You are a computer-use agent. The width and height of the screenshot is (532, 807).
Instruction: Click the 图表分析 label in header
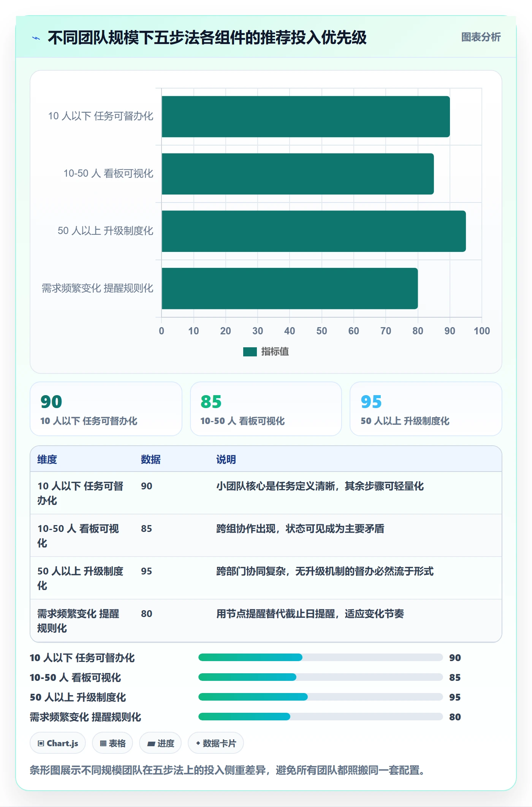tap(481, 37)
